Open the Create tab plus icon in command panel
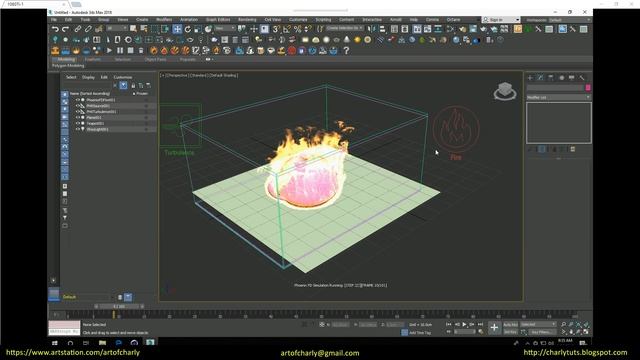The width and height of the screenshot is (640, 360). coord(530,78)
